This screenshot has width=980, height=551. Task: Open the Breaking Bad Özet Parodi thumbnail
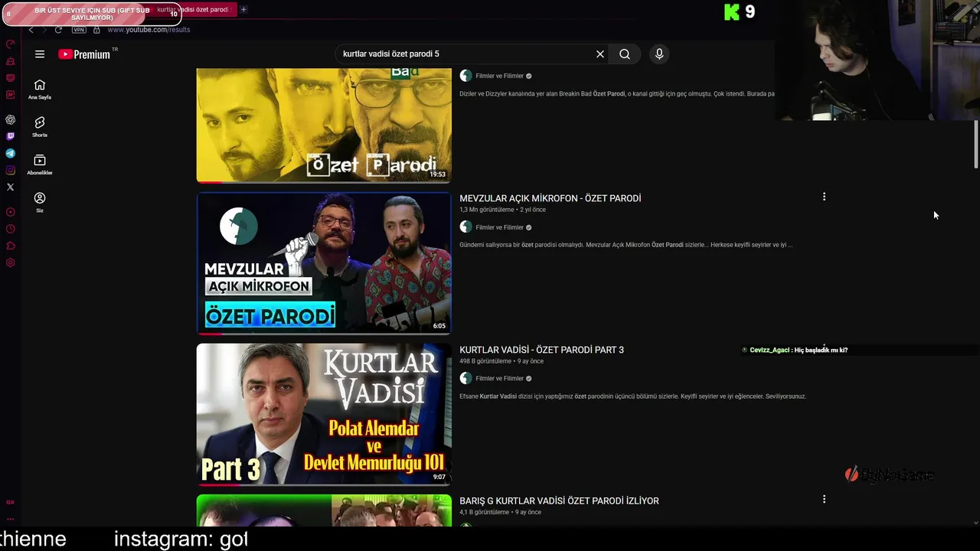coord(324,126)
